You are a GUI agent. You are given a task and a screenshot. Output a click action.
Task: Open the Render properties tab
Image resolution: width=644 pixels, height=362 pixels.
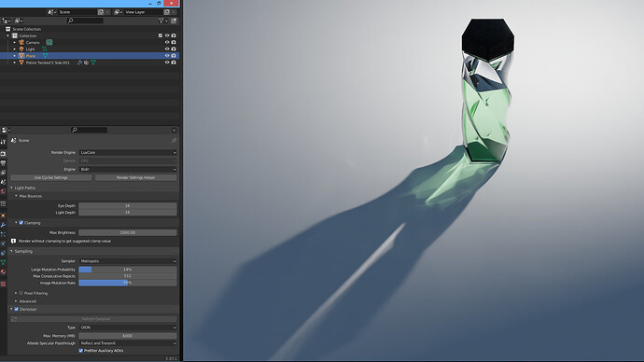(4, 154)
